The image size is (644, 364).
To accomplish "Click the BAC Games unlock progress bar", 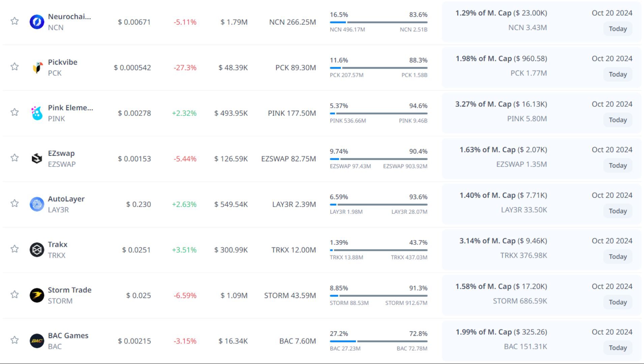I will (x=378, y=341).
